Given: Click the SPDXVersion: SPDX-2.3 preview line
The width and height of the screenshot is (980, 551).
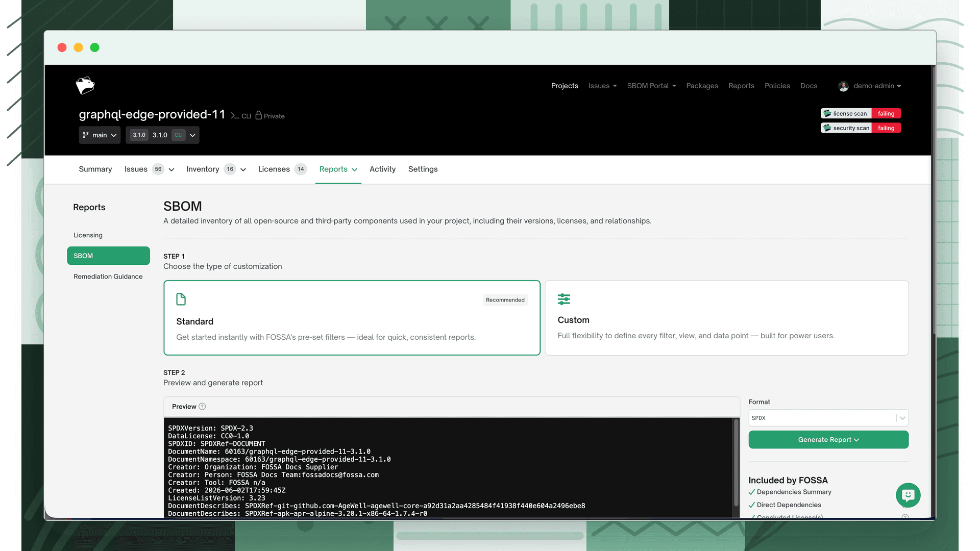Looking at the screenshot, I should coord(210,428).
